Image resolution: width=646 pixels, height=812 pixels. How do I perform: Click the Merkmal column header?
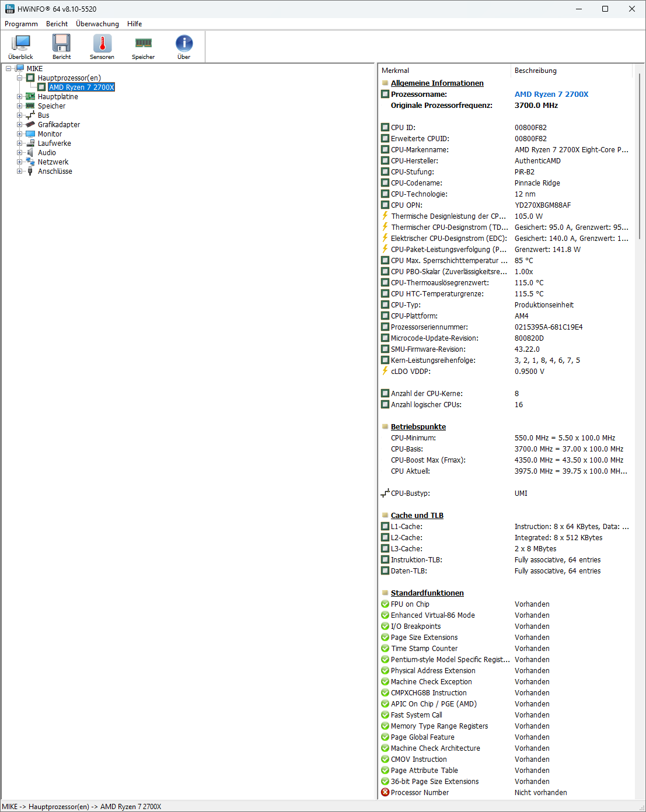(444, 71)
